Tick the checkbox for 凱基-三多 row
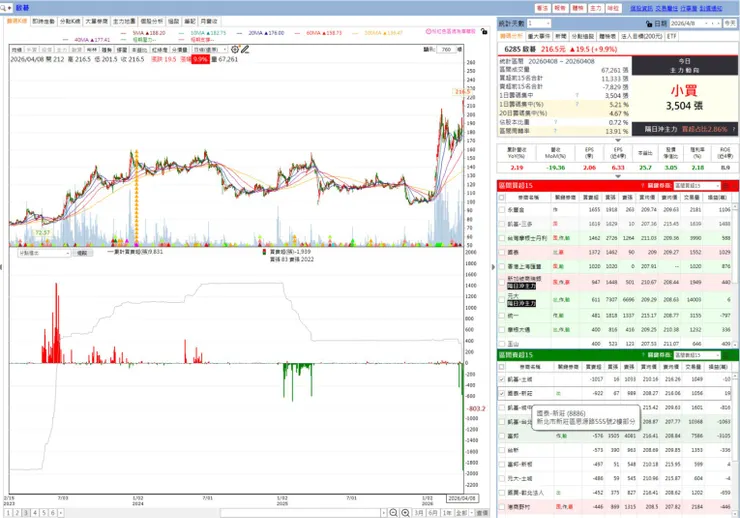This screenshot has width=740, height=518. pyautogui.click(x=502, y=224)
